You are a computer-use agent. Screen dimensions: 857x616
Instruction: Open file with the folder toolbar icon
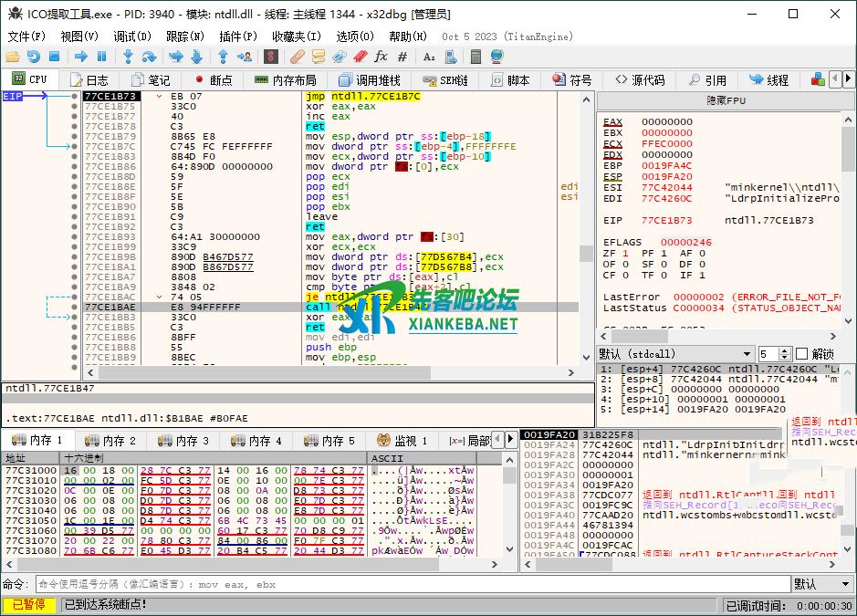[x=13, y=57]
